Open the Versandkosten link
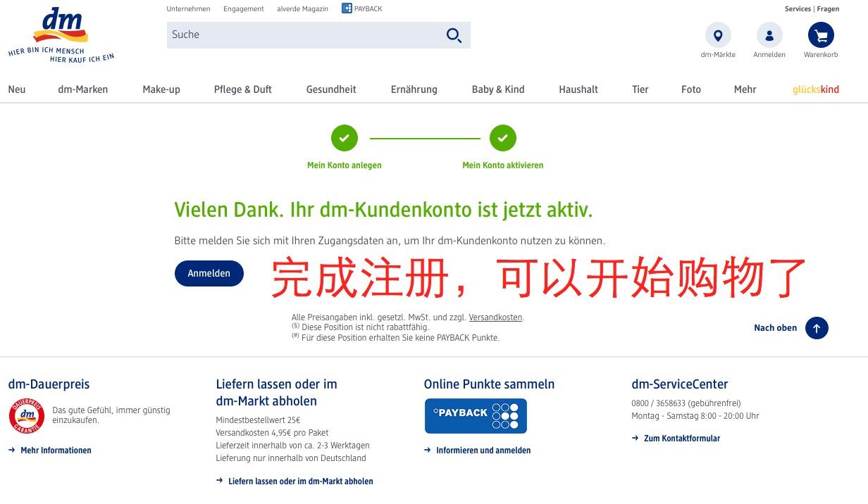Image resolution: width=868 pixels, height=504 pixels. (496, 317)
